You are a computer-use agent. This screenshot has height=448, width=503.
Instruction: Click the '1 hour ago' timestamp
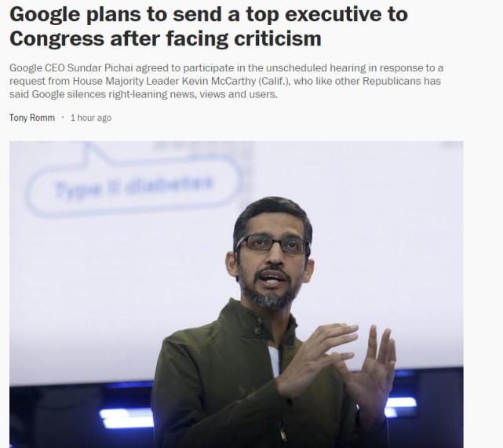click(x=91, y=118)
